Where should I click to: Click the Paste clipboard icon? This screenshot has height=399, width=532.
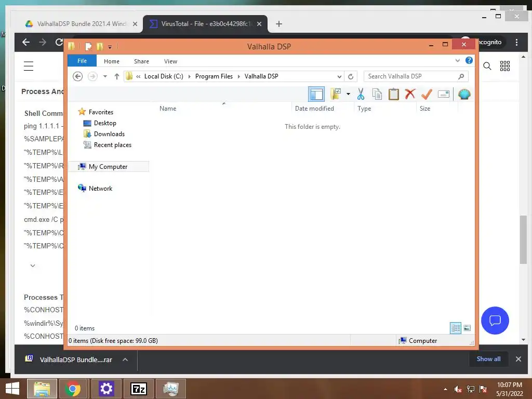tap(394, 94)
